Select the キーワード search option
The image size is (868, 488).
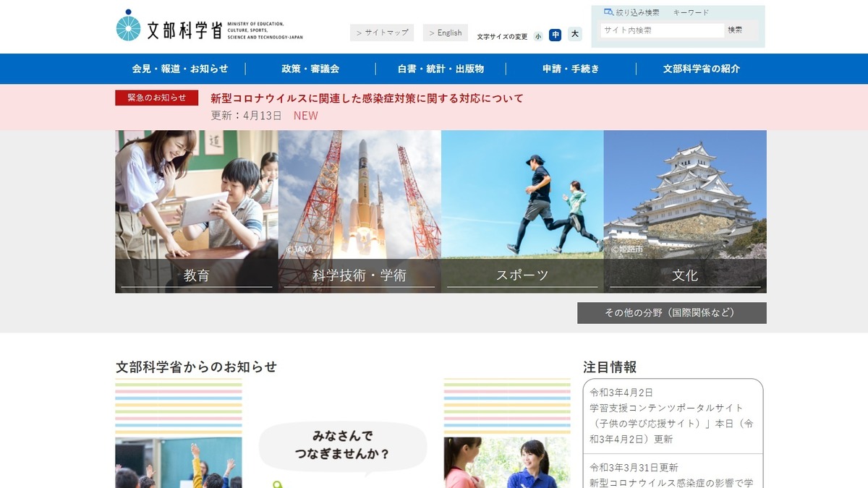click(691, 12)
